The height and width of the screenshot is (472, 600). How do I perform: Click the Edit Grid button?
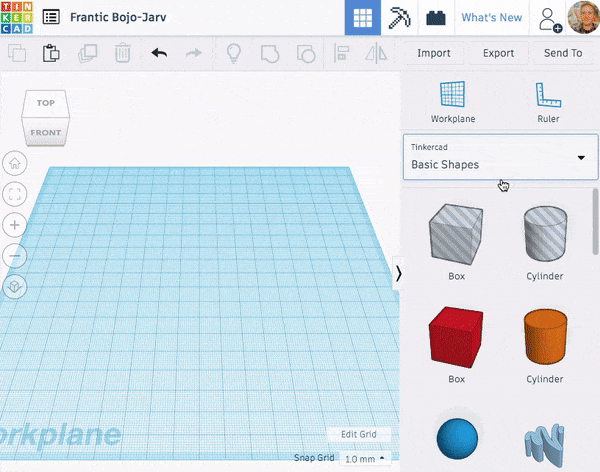click(x=359, y=434)
